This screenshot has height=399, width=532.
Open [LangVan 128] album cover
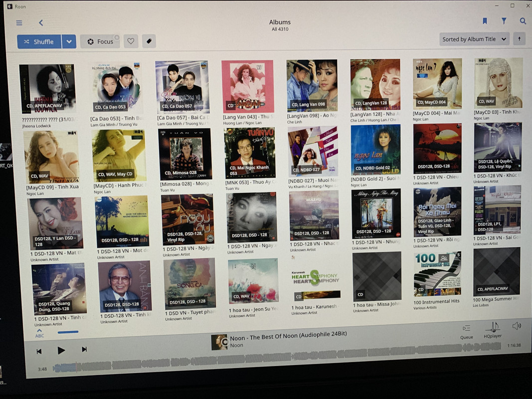375,84
